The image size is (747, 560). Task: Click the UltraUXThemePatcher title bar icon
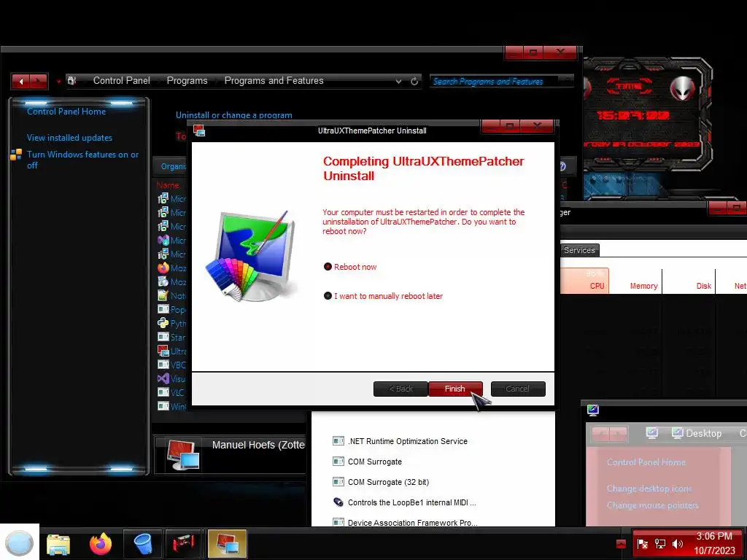coord(199,131)
